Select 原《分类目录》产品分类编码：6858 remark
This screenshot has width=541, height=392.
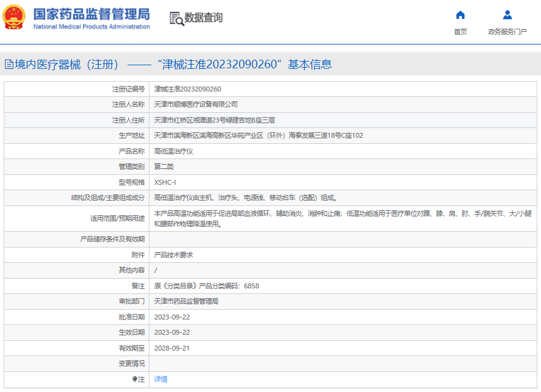pos(206,286)
